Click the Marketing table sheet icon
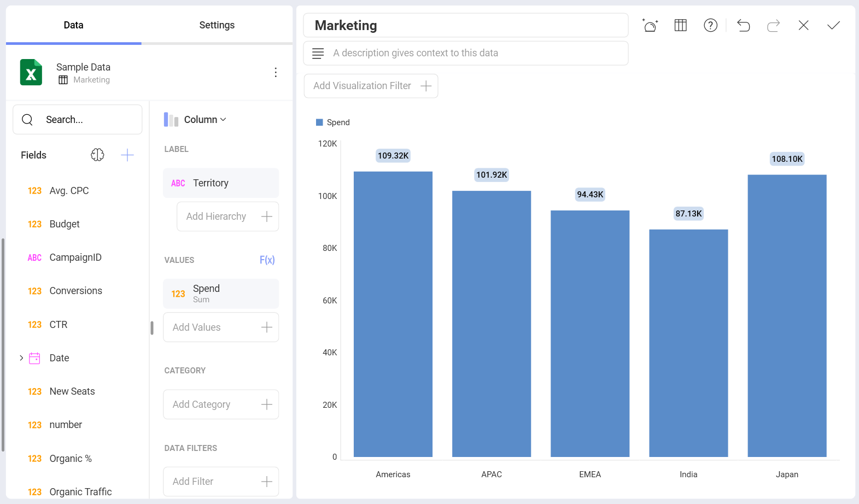The image size is (859, 504). 63,80
